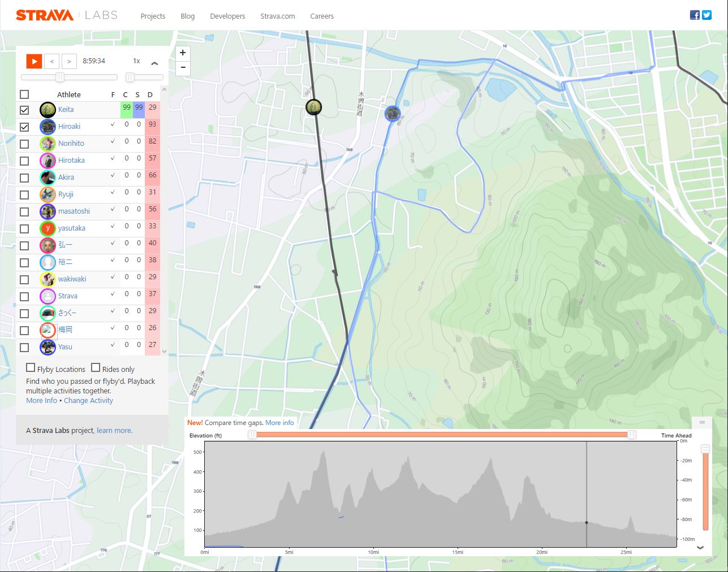Check Norihito's checkbox
Image resolution: width=728 pixels, height=572 pixels.
point(24,144)
